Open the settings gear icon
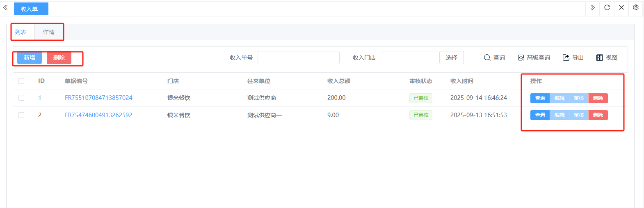This screenshot has height=208, width=644. coord(635,7)
